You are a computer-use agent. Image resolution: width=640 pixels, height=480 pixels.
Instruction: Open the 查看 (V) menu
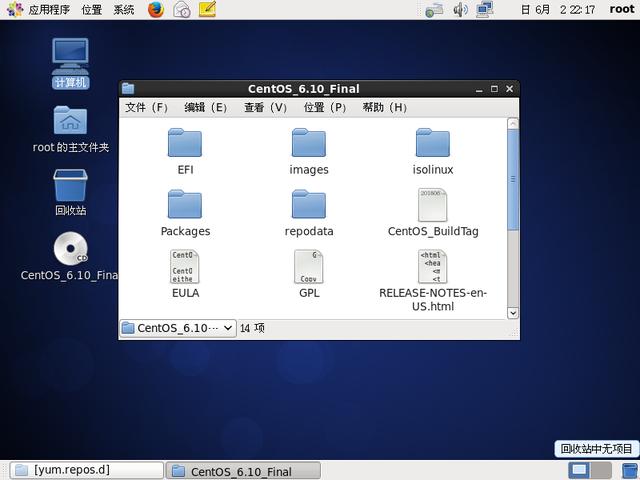click(265, 107)
